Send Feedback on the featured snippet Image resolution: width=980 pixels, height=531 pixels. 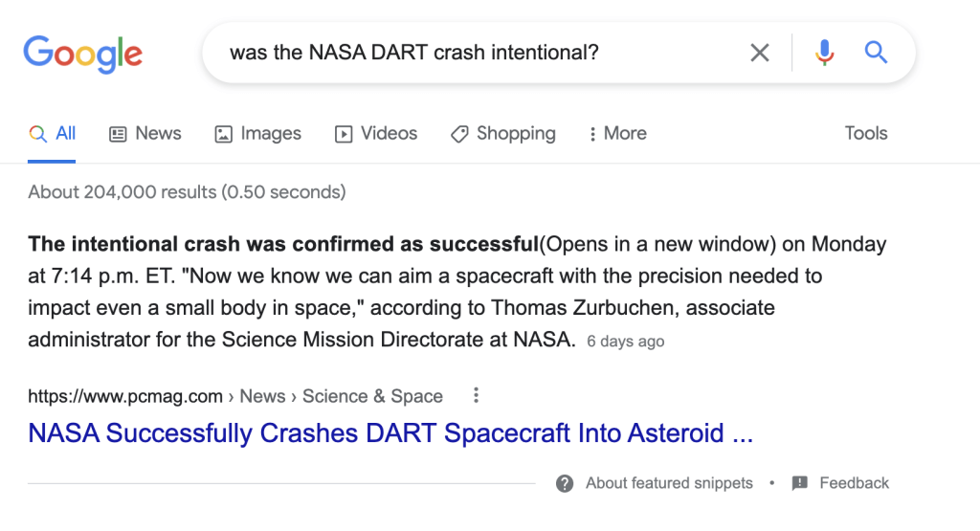pyautogui.click(x=854, y=483)
